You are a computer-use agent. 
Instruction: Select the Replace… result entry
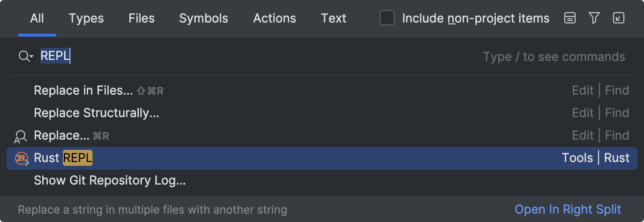322,135
